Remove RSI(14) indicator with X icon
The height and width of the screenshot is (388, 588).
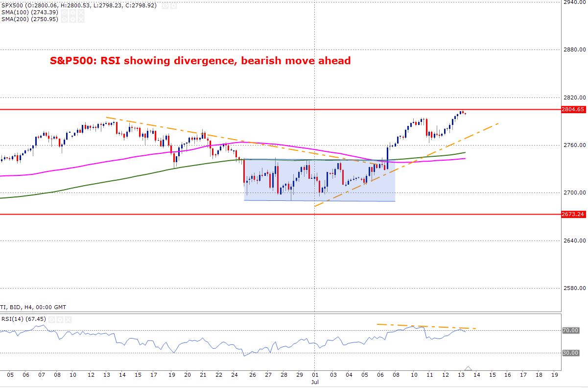pos(68,319)
